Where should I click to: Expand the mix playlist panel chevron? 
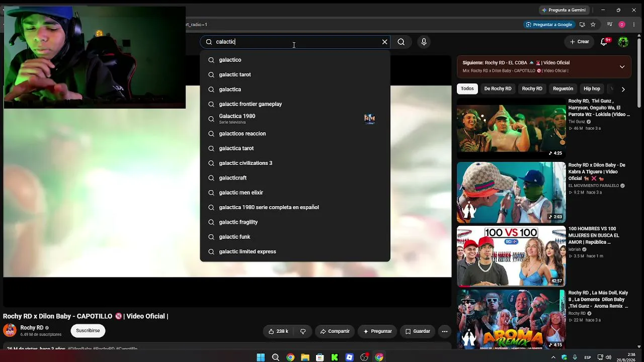(622, 67)
